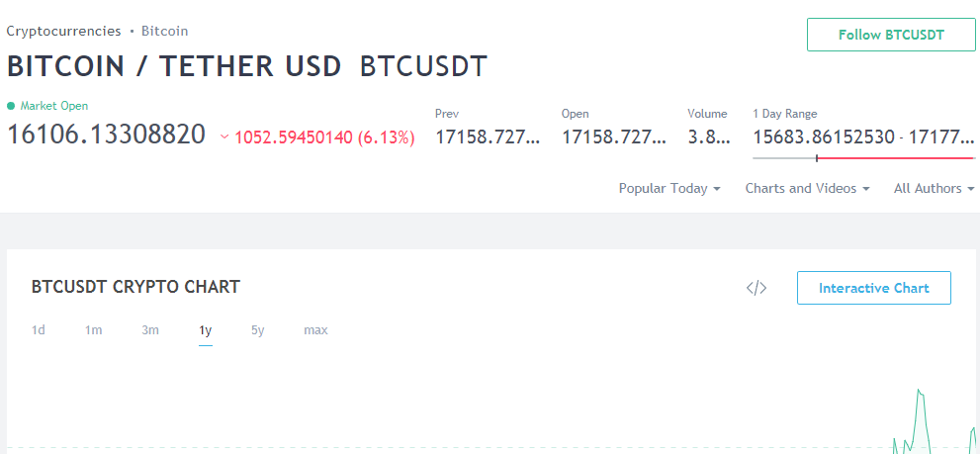Click the 1 Day Range indicator bar

[863, 158]
